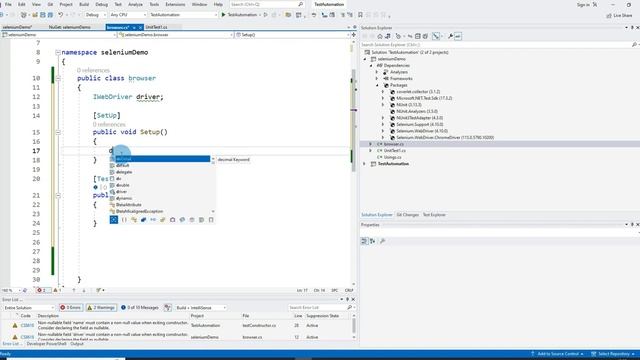Expand the Frameworks node
Image resolution: width=640 pixels, height=360 pixels.
[377, 78]
